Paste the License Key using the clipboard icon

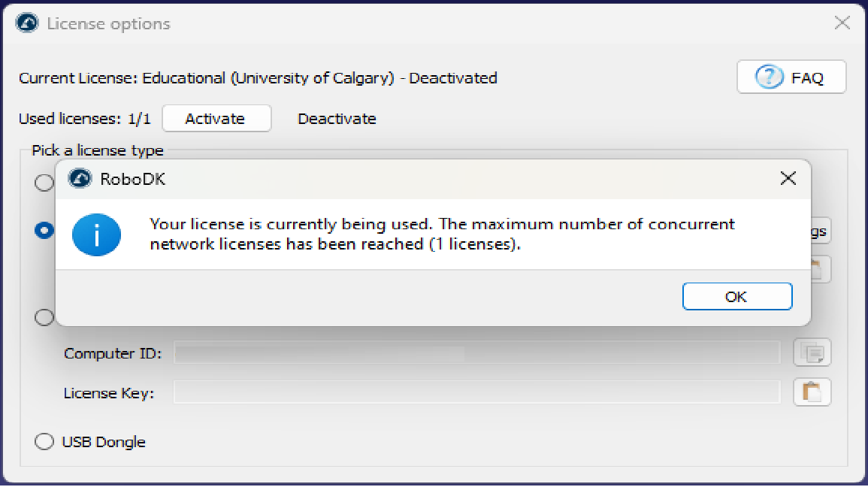(x=812, y=392)
